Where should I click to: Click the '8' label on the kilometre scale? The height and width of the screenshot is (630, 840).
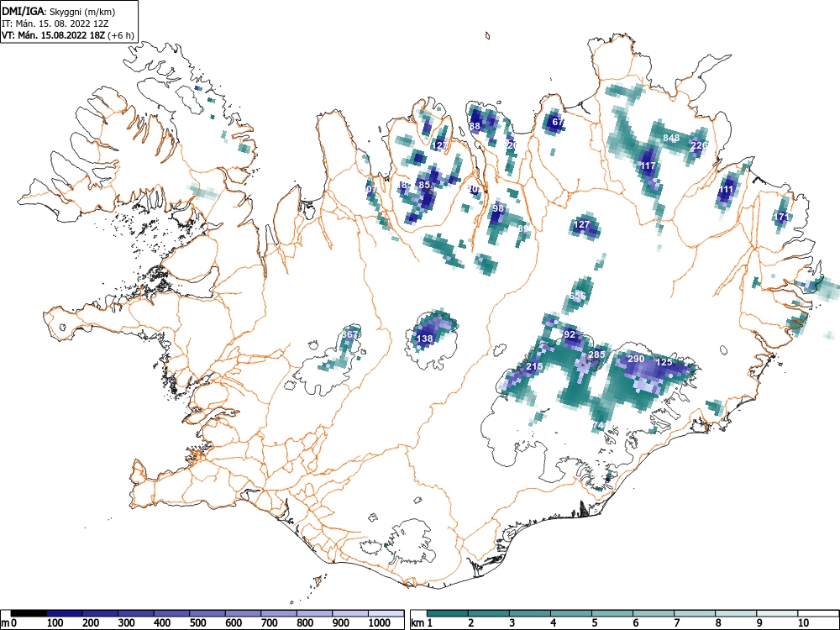(x=718, y=622)
